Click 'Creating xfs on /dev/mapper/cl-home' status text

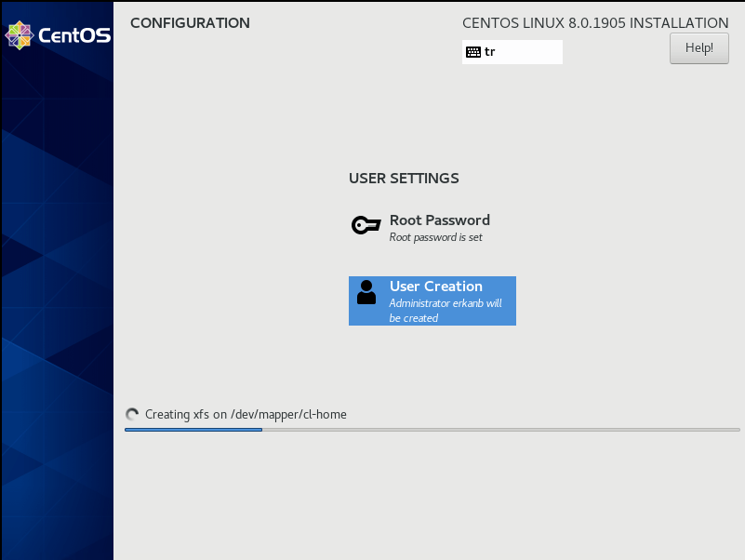pos(246,415)
